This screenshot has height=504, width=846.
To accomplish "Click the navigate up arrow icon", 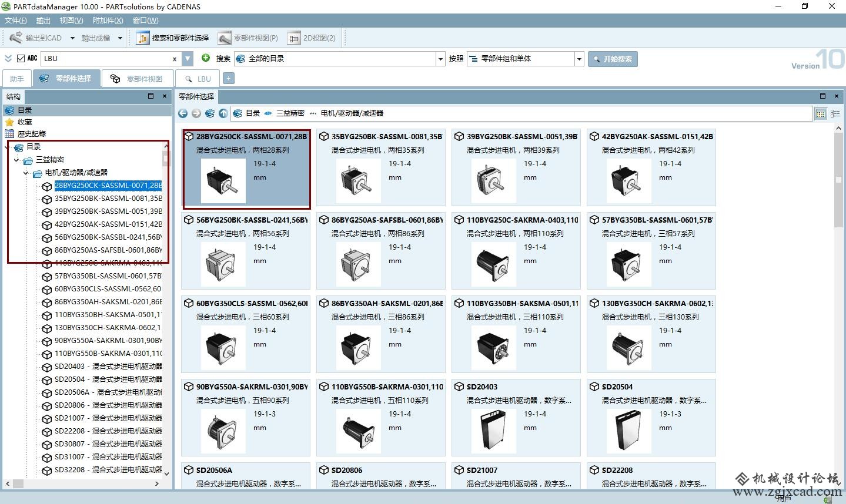I will 223,113.
